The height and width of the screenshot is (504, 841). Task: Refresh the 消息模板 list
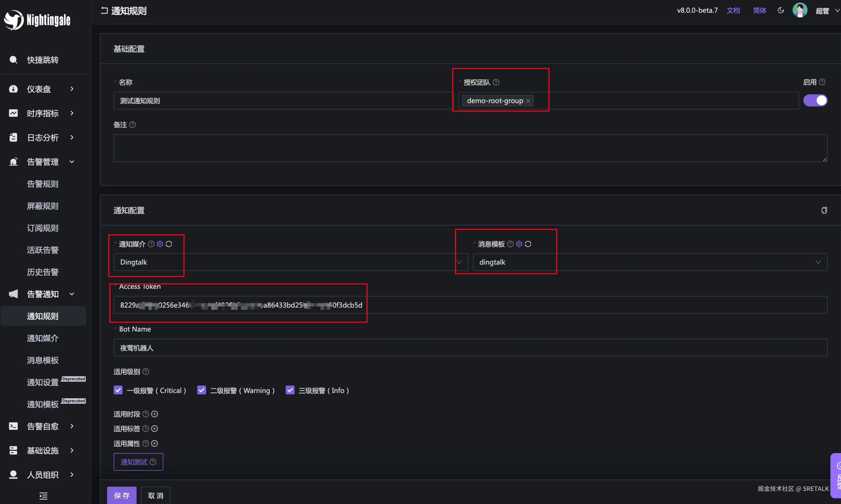pos(528,244)
